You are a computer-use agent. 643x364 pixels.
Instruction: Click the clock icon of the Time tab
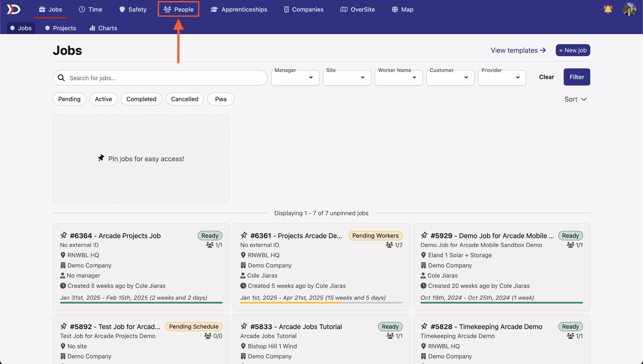(82, 9)
